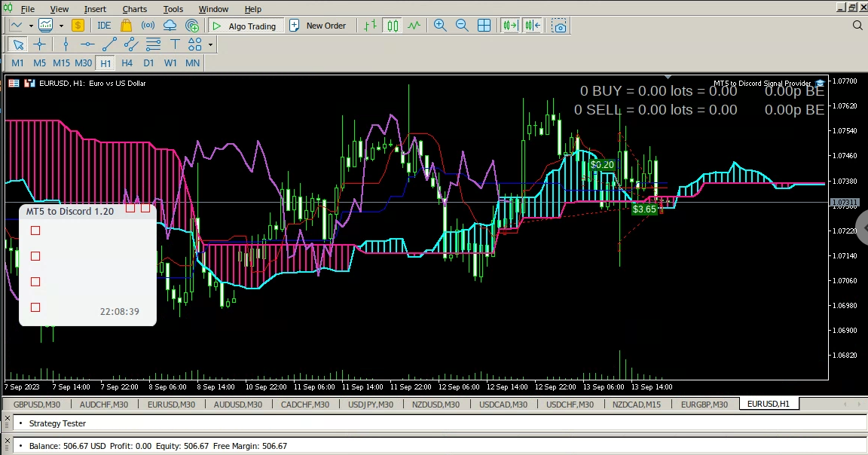This screenshot has width=868, height=455.
Task: Click the target icon with green plus
Action: 192,26
